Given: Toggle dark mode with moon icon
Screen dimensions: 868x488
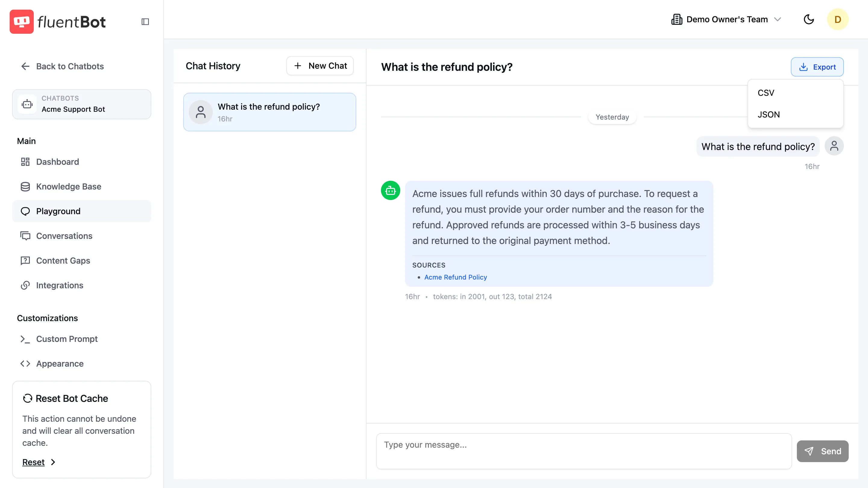Looking at the screenshot, I should click(809, 19).
